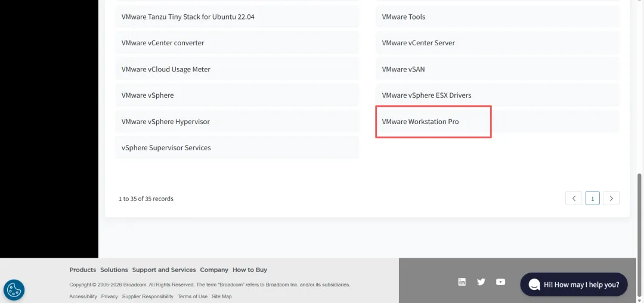Visit Broadcom's LinkedIn page

click(462, 282)
